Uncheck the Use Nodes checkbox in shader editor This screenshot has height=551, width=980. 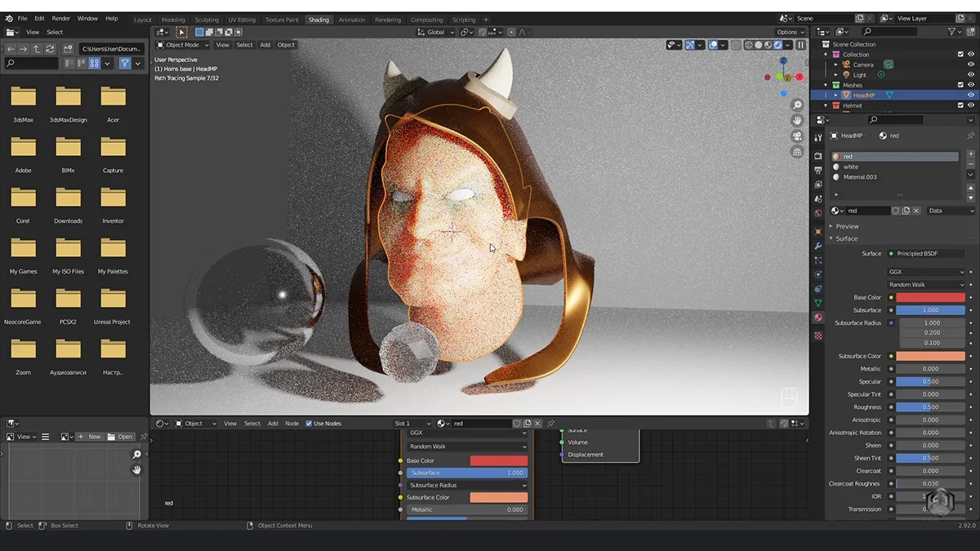[308, 423]
